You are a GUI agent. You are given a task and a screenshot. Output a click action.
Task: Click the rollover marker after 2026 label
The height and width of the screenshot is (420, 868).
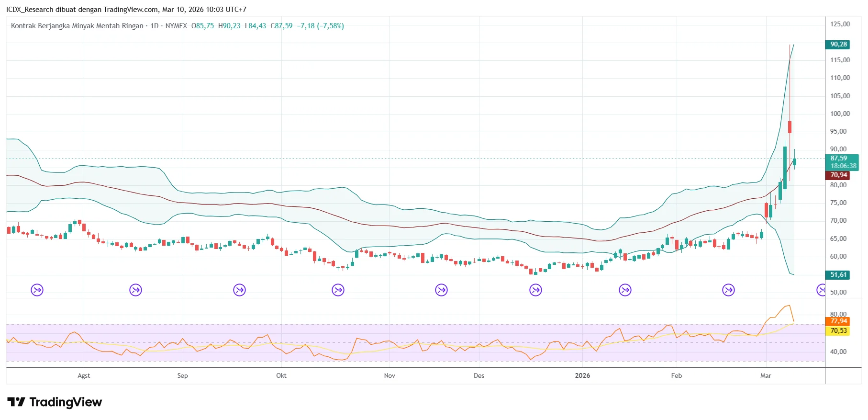coord(625,290)
